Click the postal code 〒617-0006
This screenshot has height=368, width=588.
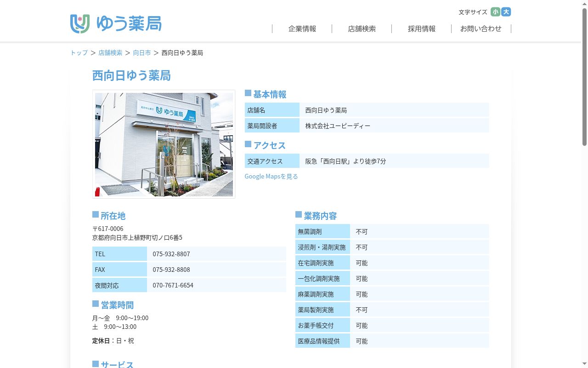click(108, 229)
